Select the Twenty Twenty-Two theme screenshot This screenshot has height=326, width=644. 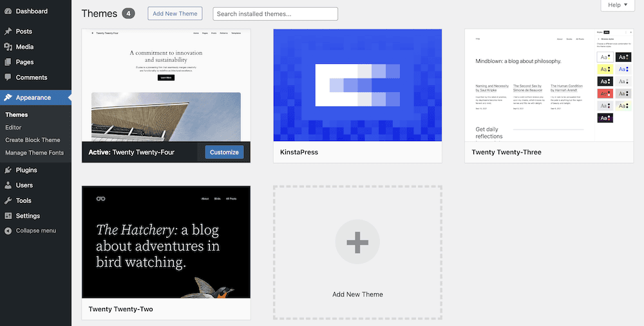[x=166, y=242]
